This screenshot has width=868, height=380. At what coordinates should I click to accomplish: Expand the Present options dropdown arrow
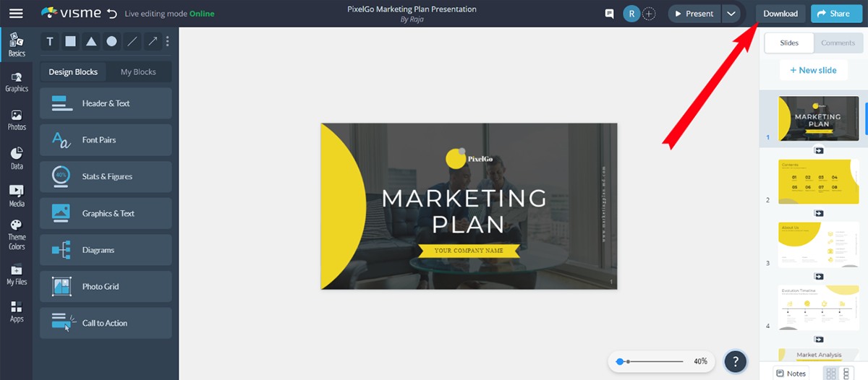[731, 14]
